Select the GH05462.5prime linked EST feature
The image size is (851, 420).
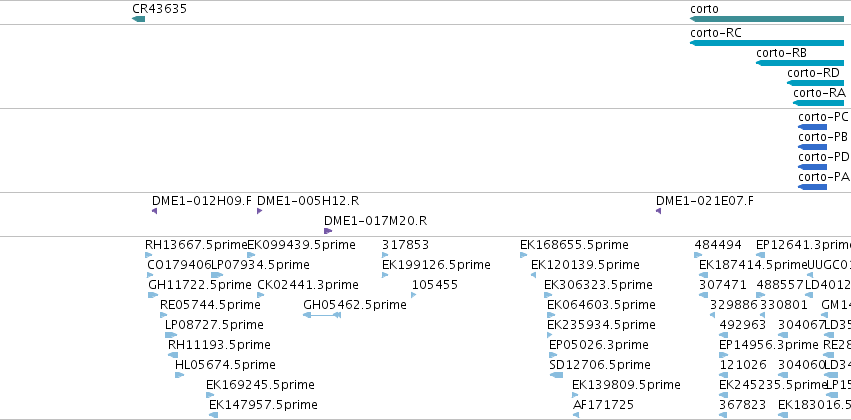322,315
